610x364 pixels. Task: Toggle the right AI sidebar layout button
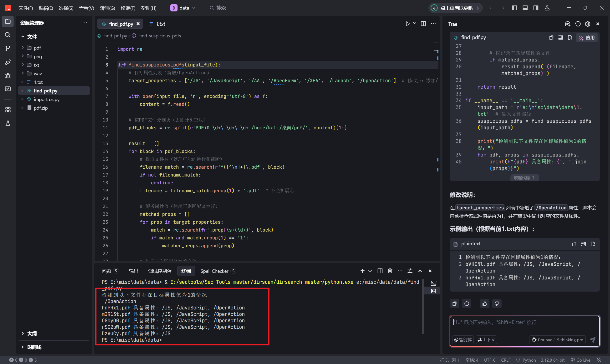coord(536,8)
